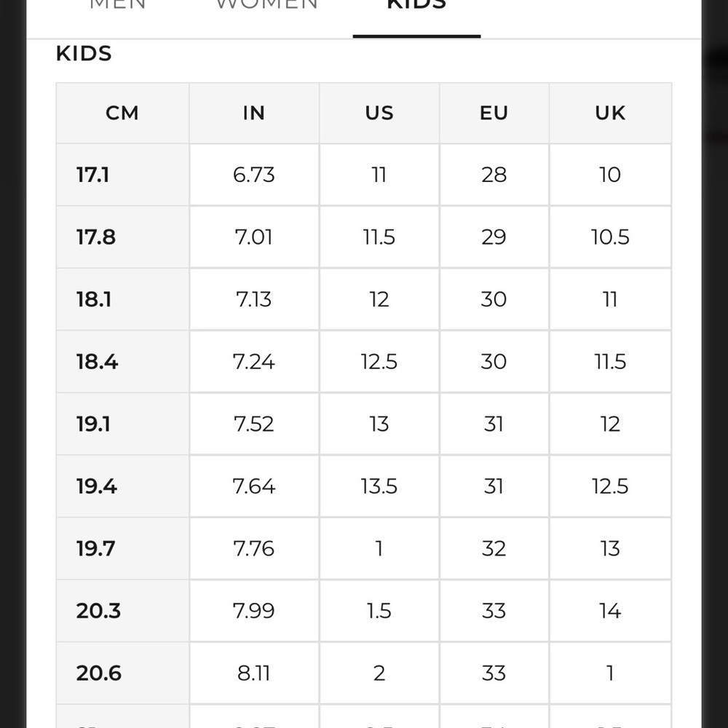Viewport: 728px width, 728px height.
Task: Click the UK column header
Action: tap(610, 113)
